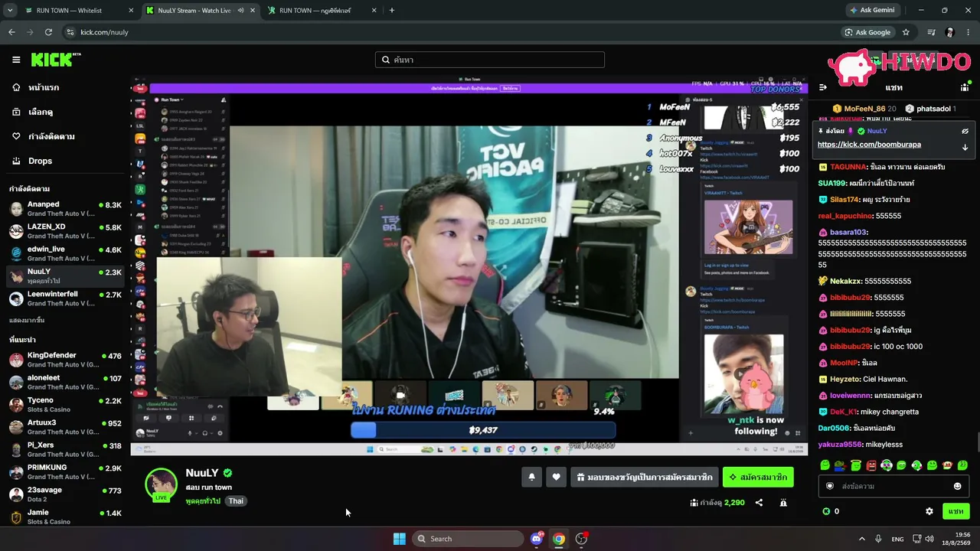Open Ananped's channel in the sidebar
Viewport: 980px width, 551px height.
click(65, 209)
